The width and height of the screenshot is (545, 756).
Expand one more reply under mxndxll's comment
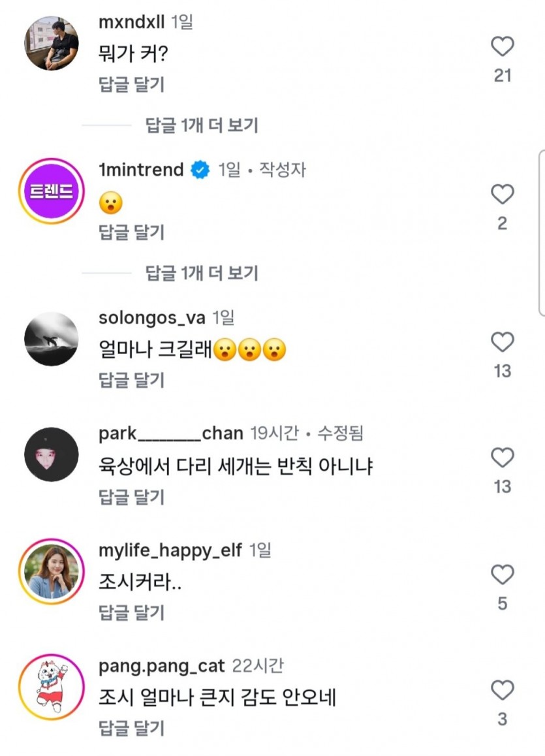tap(202, 125)
